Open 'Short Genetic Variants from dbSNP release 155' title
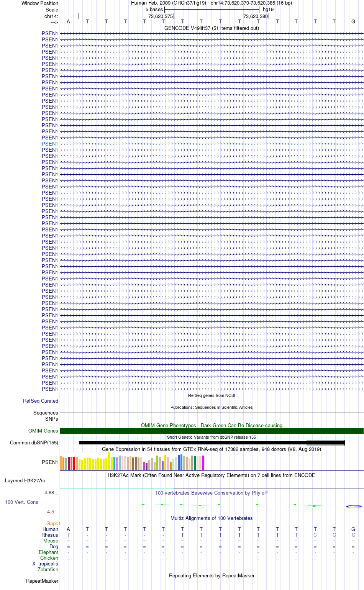364x590 pixels. click(x=212, y=437)
